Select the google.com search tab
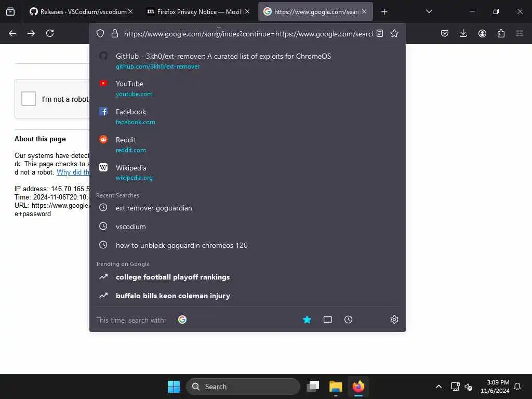Screen dimensions: 532x399 tap(315, 12)
